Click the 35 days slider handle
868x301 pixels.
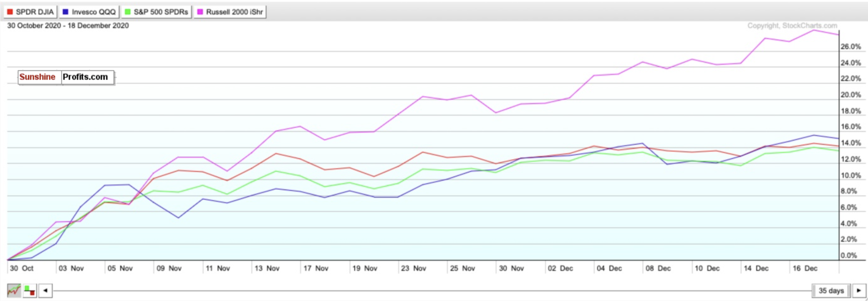click(831, 291)
